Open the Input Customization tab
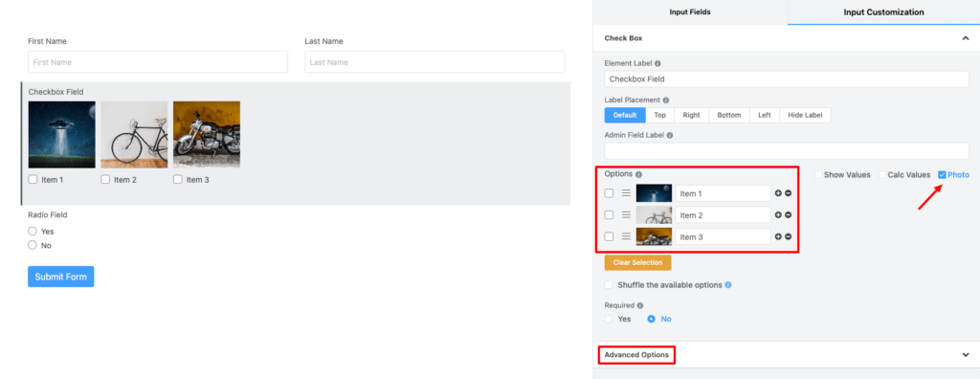Viewport: 980px width, 379px height. (883, 11)
